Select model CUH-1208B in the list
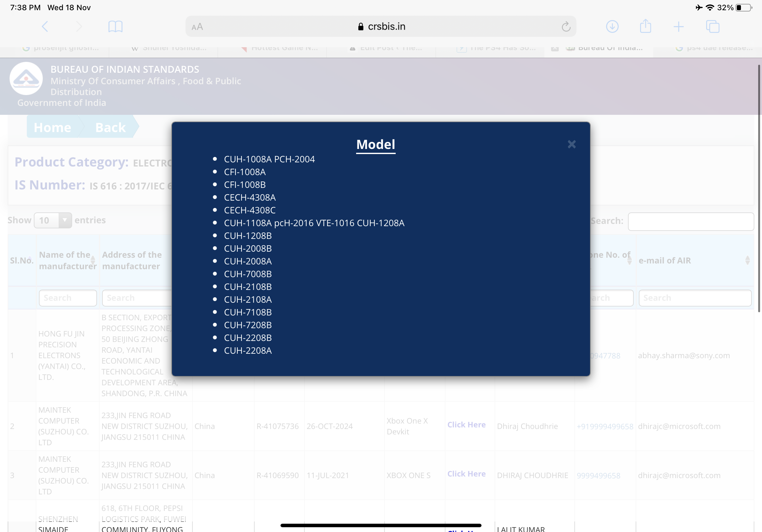Viewport: 762px width, 532px height. [x=248, y=236]
